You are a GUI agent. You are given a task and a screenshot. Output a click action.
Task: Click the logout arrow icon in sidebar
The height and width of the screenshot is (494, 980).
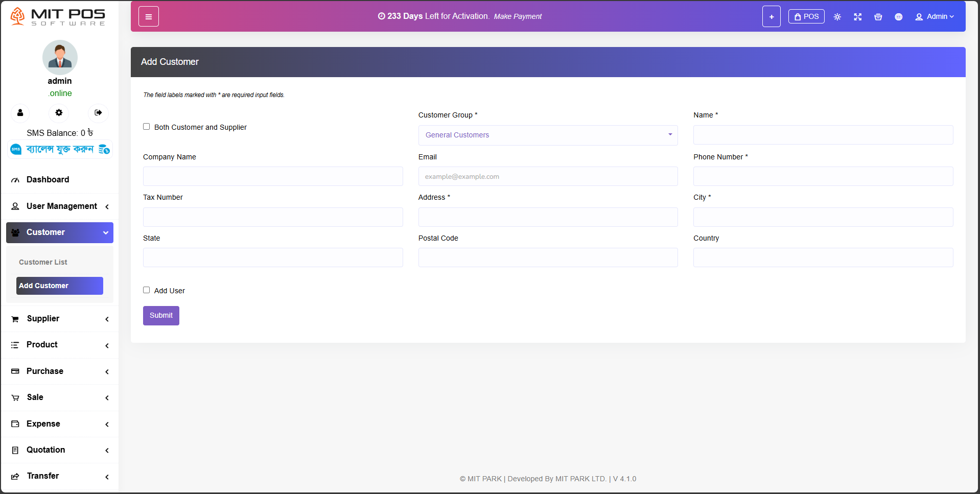pos(98,113)
